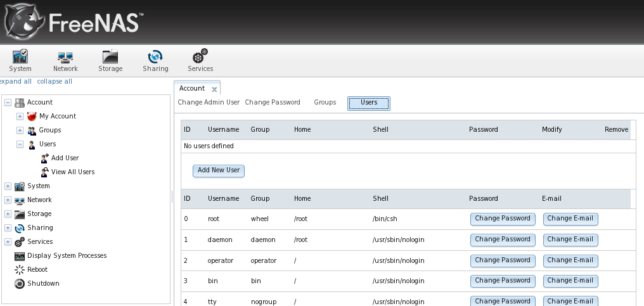
Task: Click the Shell header in upper table
Action: coord(381,130)
